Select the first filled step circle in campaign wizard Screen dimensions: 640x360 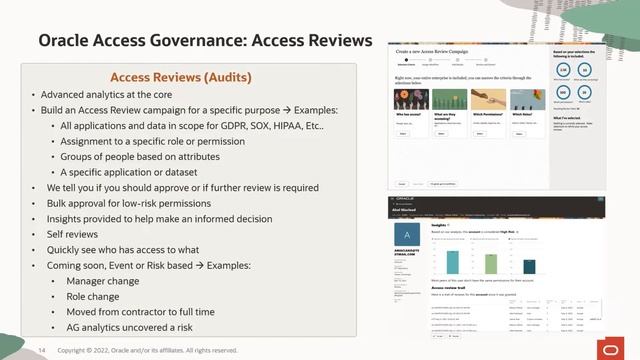point(406,60)
